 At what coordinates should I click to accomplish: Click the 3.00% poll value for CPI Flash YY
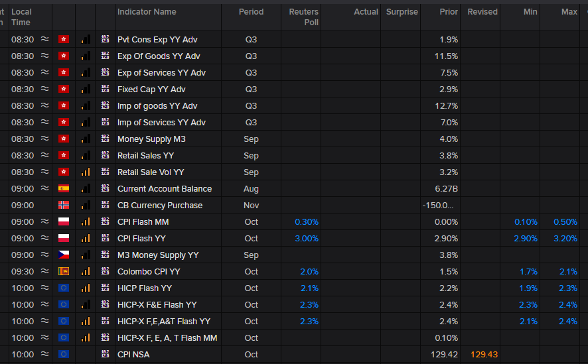tap(306, 239)
